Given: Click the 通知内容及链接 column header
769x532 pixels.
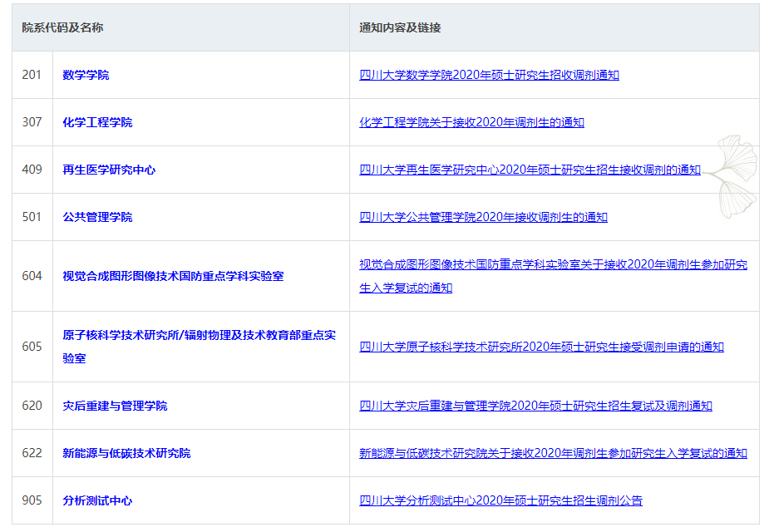Looking at the screenshot, I should point(400,27).
